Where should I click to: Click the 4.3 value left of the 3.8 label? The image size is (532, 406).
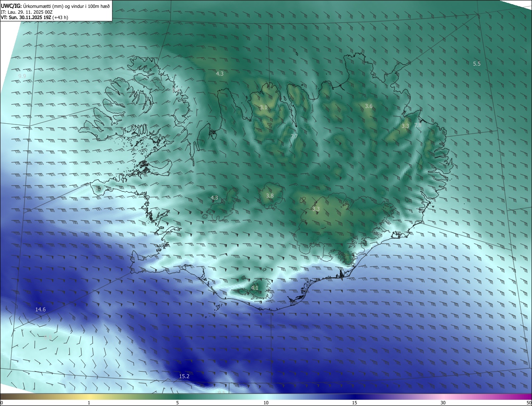(x=214, y=198)
